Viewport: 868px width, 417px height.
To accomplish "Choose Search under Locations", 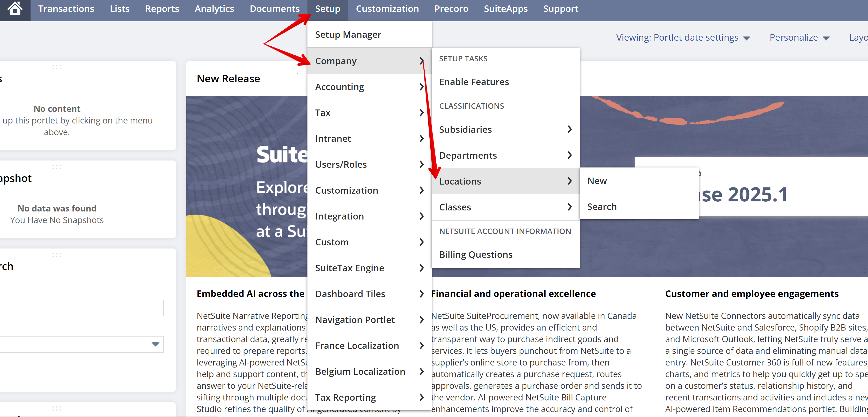I will click(x=639, y=207).
